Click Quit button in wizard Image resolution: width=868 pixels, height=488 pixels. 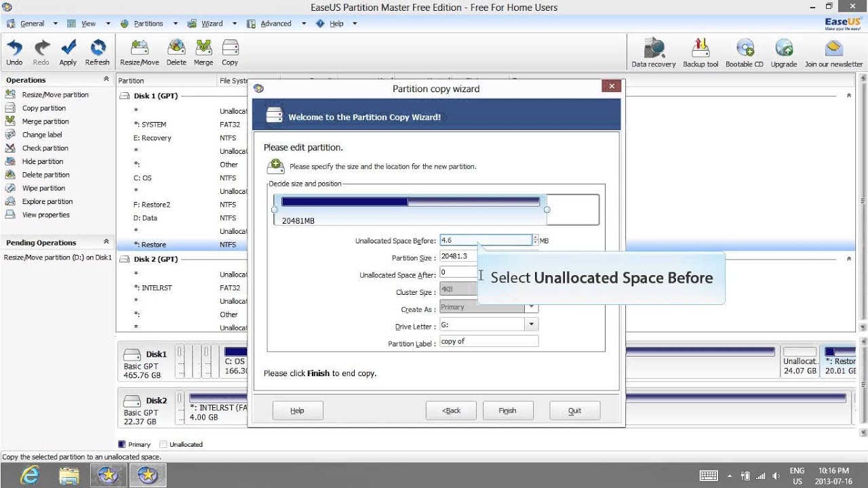pos(575,410)
